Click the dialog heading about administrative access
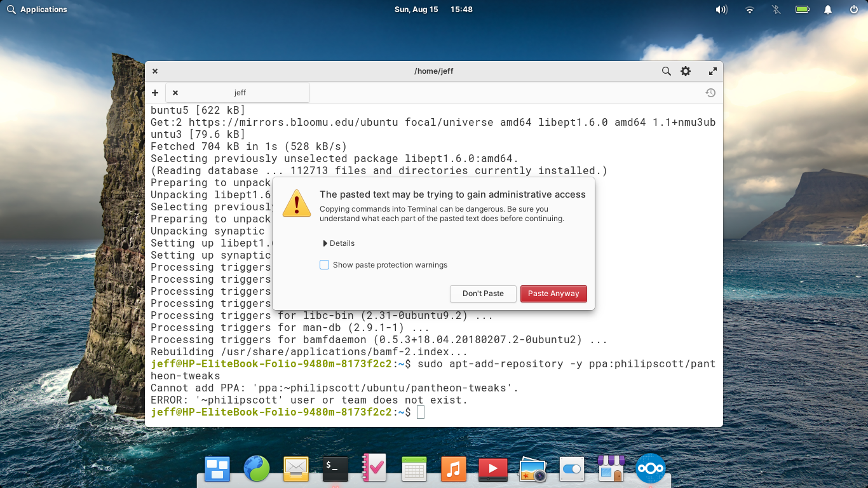 click(452, 194)
